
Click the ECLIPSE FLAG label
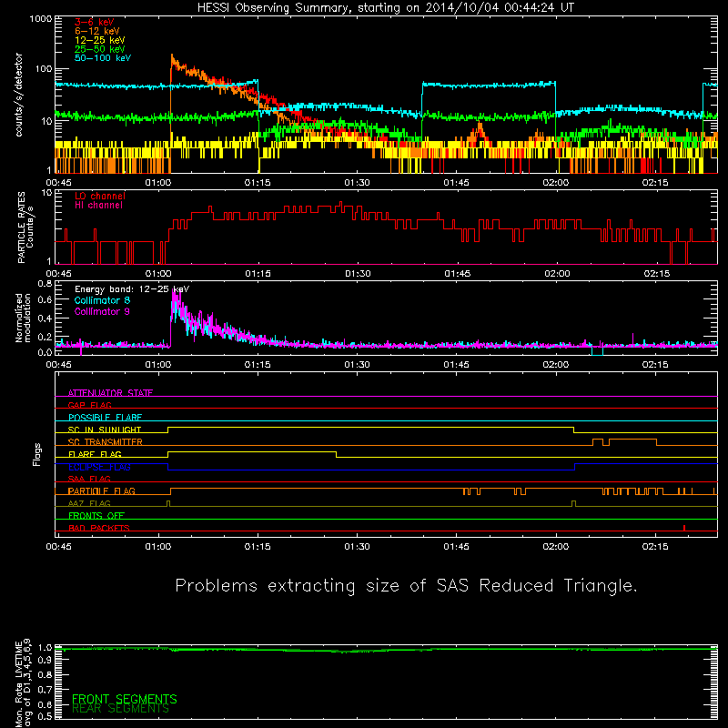pos(99,467)
